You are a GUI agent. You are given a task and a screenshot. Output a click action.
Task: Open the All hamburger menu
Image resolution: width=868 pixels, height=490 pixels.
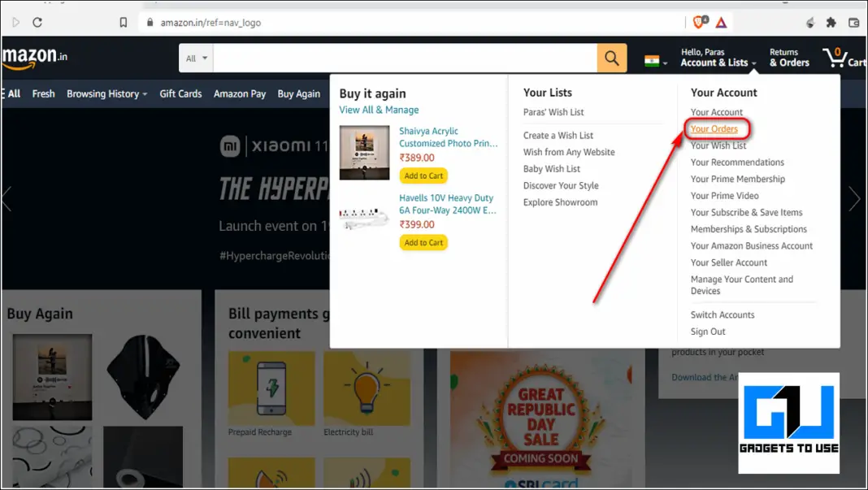(x=11, y=93)
